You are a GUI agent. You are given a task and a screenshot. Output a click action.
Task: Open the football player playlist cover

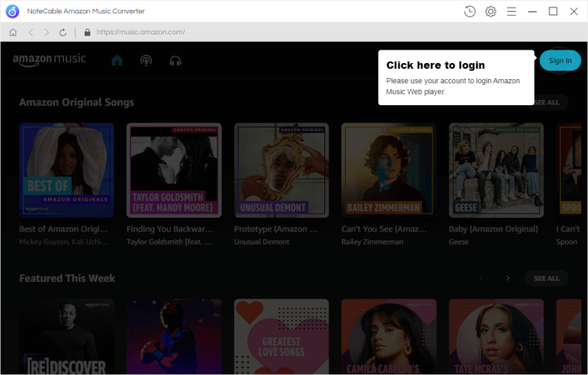(174, 336)
